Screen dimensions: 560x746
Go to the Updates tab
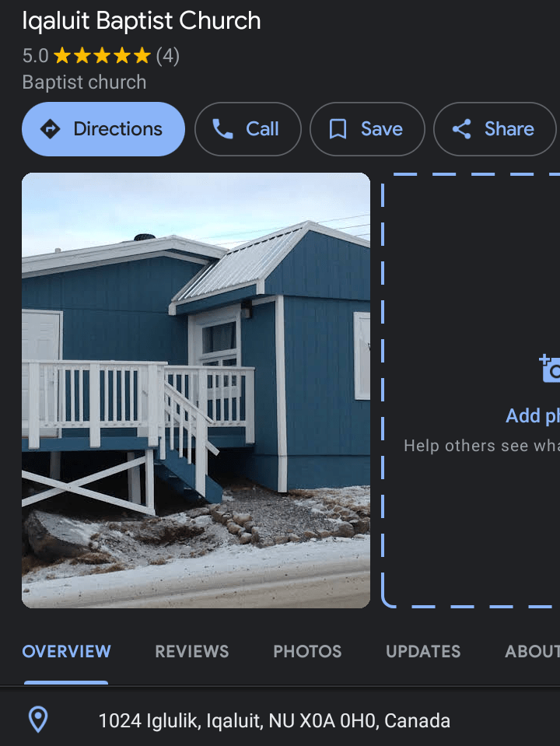(x=423, y=651)
